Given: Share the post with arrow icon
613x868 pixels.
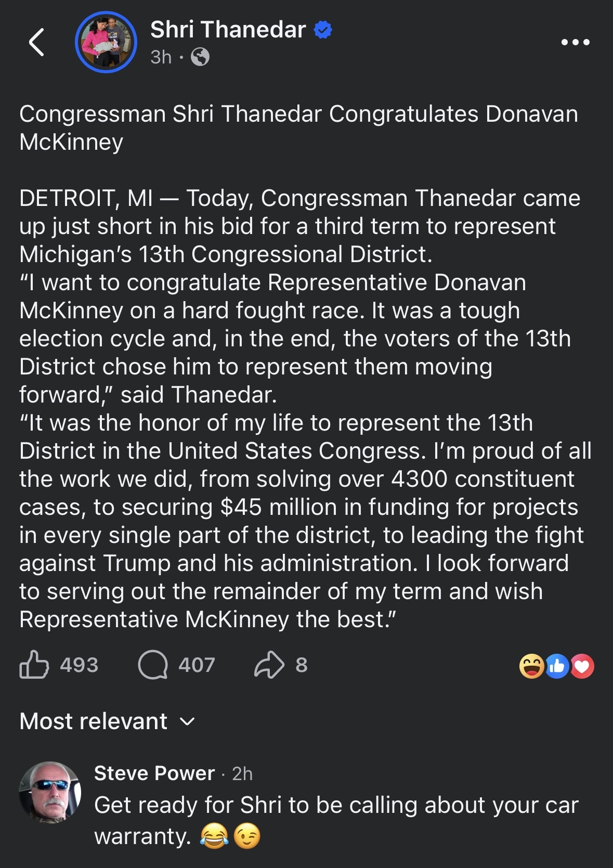Looking at the screenshot, I should [269, 665].
